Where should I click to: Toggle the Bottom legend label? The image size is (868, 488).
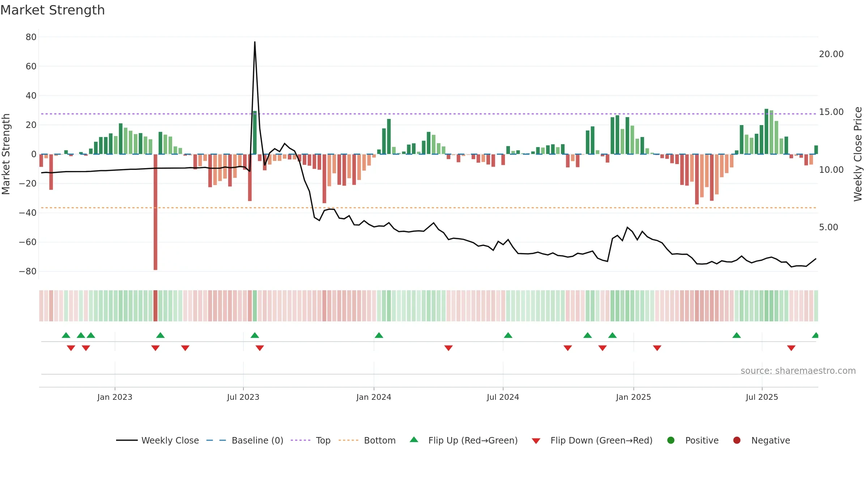click(x=380, y=440)
